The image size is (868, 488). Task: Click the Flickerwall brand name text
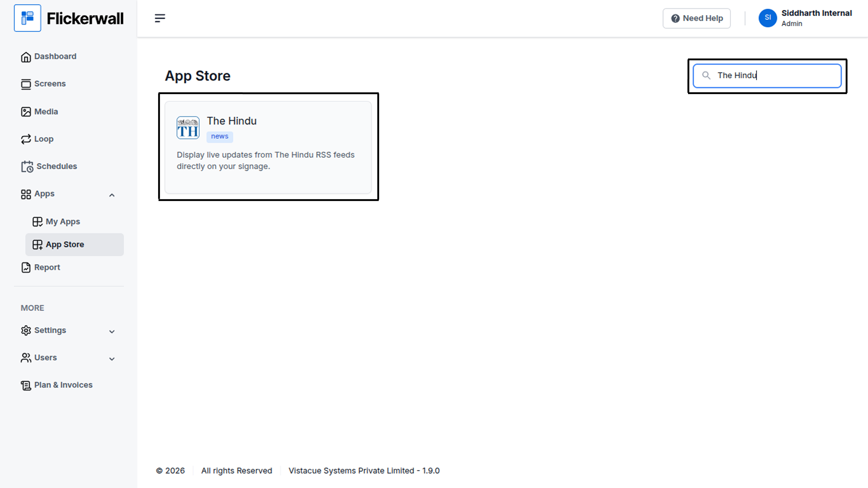click(85, 19)
